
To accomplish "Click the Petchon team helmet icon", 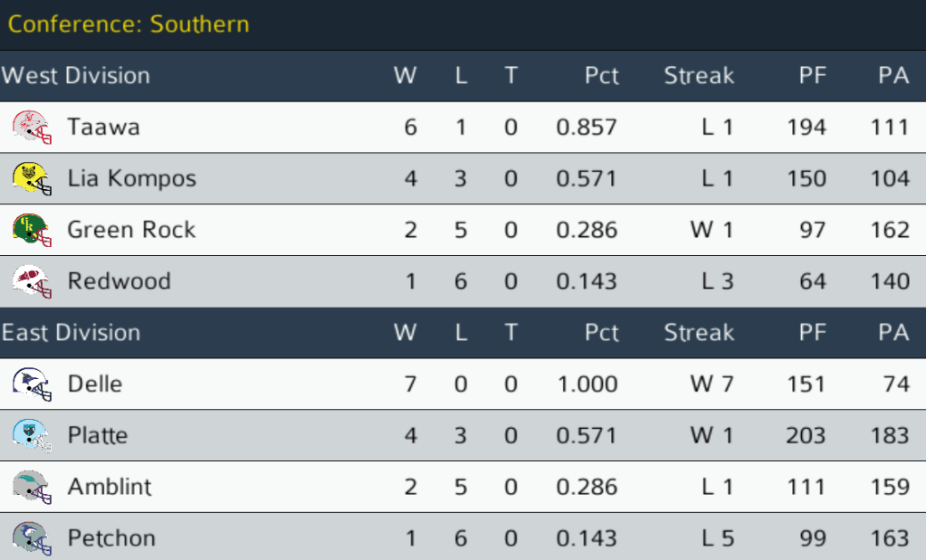I will 32,538.
